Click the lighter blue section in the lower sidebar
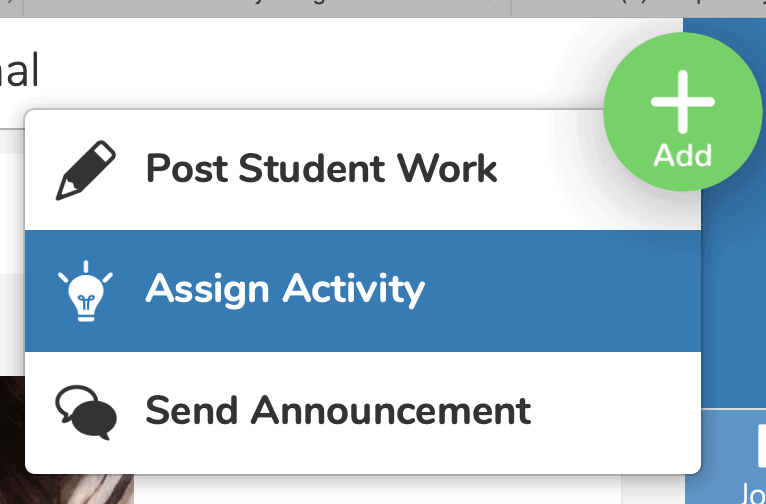The width and height of the screenshot is (766, 504). (725, 456)
